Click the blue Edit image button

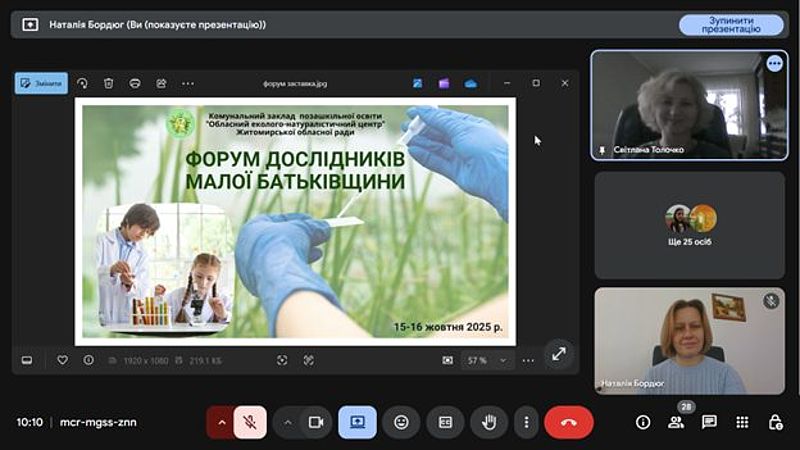[x=41, y=83]
